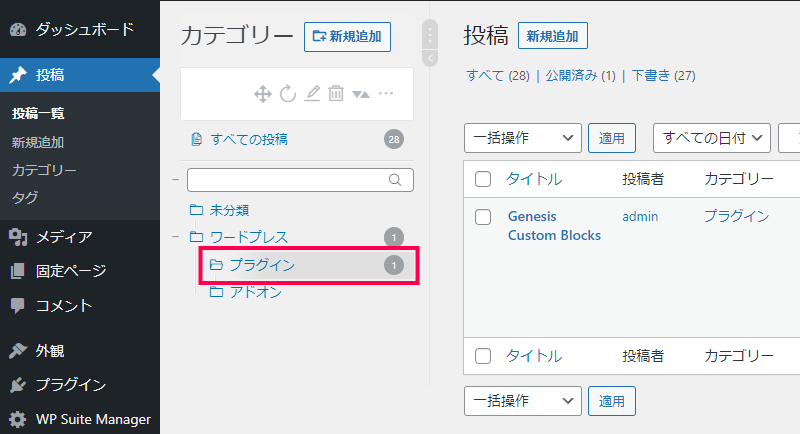Collapse the ワードプレス folder tree node
Viewport: 800px width, 434px height.
tap(176, 237)
